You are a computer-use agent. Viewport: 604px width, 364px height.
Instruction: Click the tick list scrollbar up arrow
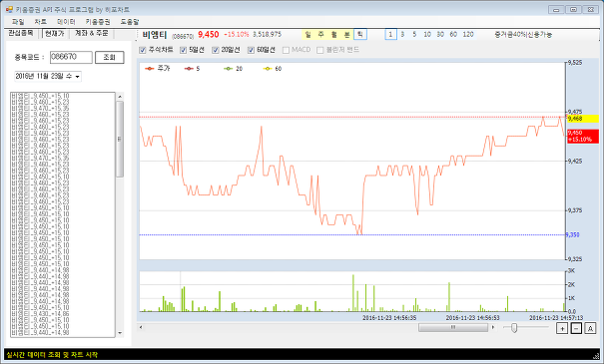coord(120,97)
